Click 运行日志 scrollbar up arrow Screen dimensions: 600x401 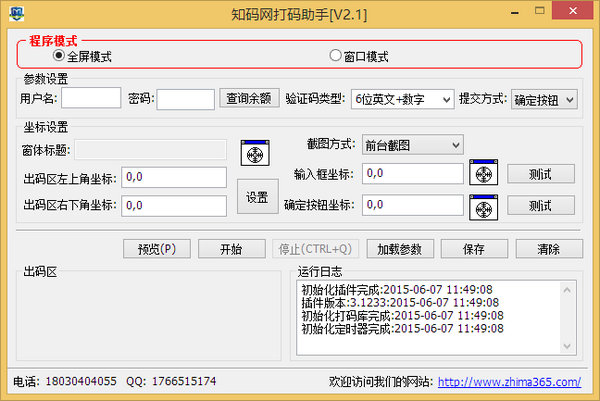(x=567, y=290)
